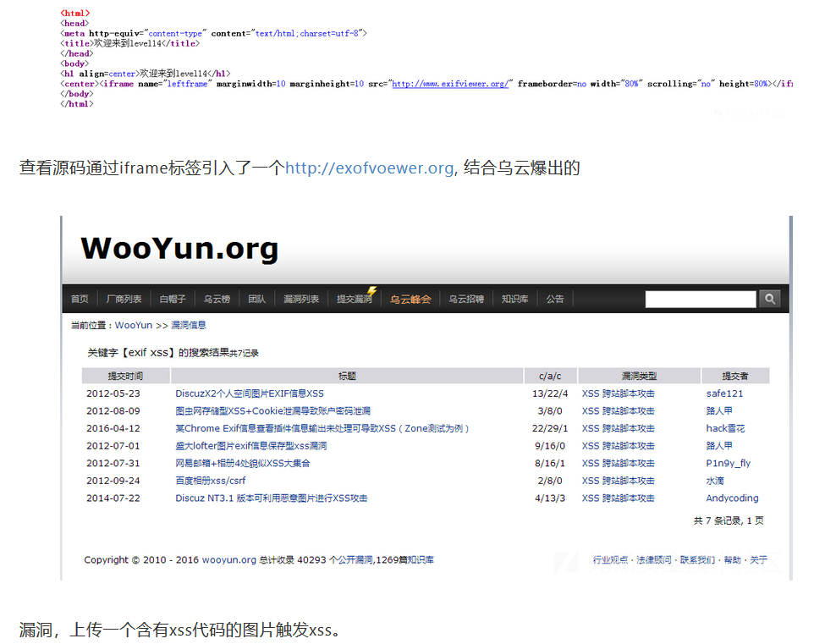Viewport: 814px width, 644px height.
Task: Click the 标题 column header
Action: pyautogui.click(x=347, y=376)
